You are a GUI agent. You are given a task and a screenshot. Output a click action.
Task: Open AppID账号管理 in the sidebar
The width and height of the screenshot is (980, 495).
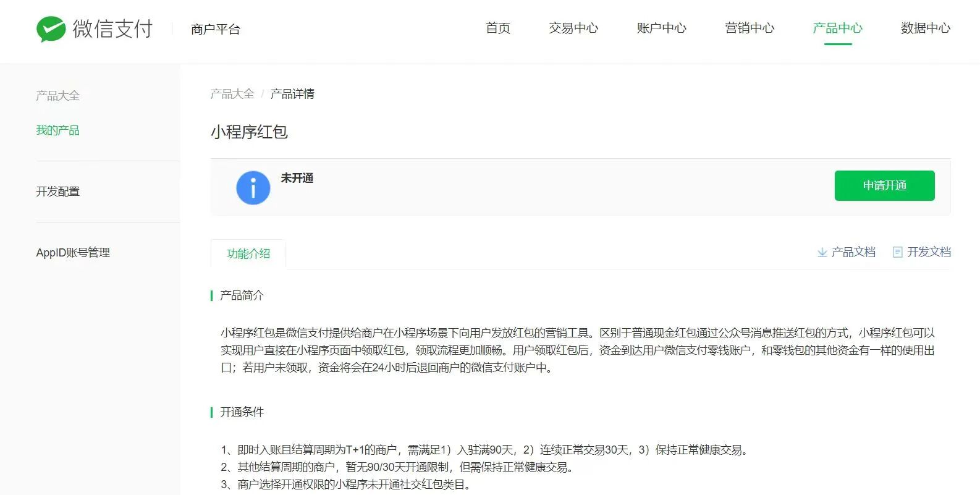point(73,253)
